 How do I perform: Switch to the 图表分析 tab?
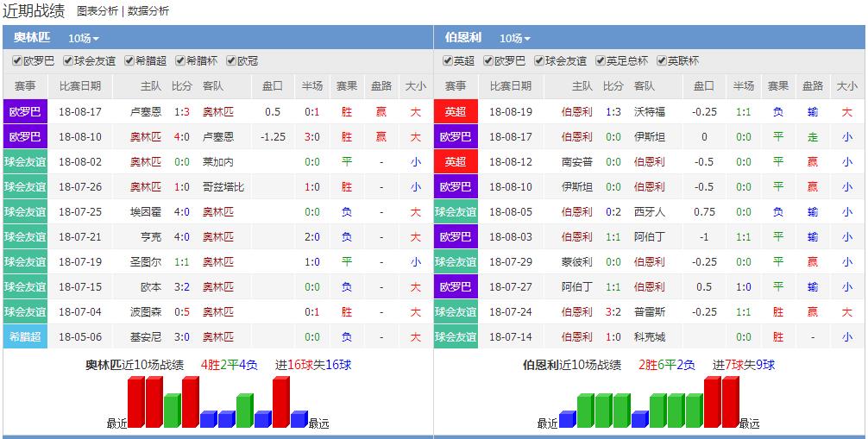tap(98, 11)
